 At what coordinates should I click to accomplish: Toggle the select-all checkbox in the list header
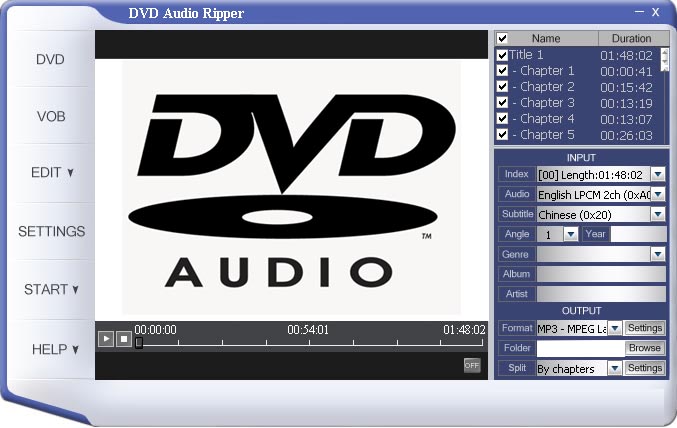[x=502, y=38]
